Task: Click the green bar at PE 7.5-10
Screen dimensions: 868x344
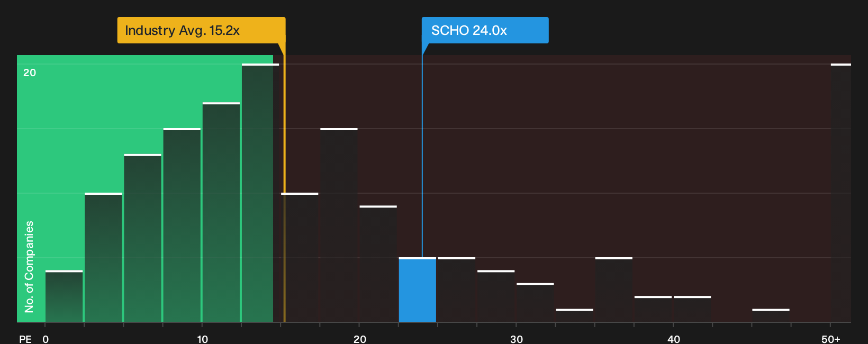Action: [182, 225]
